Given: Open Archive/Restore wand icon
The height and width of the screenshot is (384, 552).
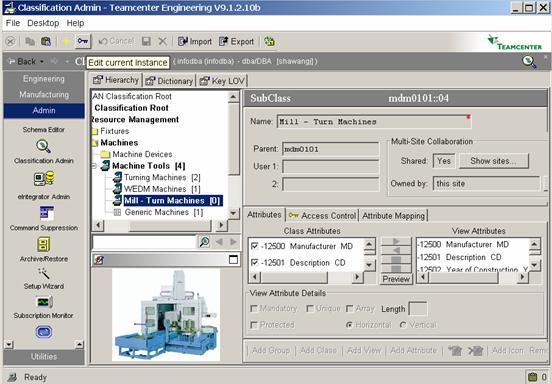Looking at the screenshot, I should 44,273.
